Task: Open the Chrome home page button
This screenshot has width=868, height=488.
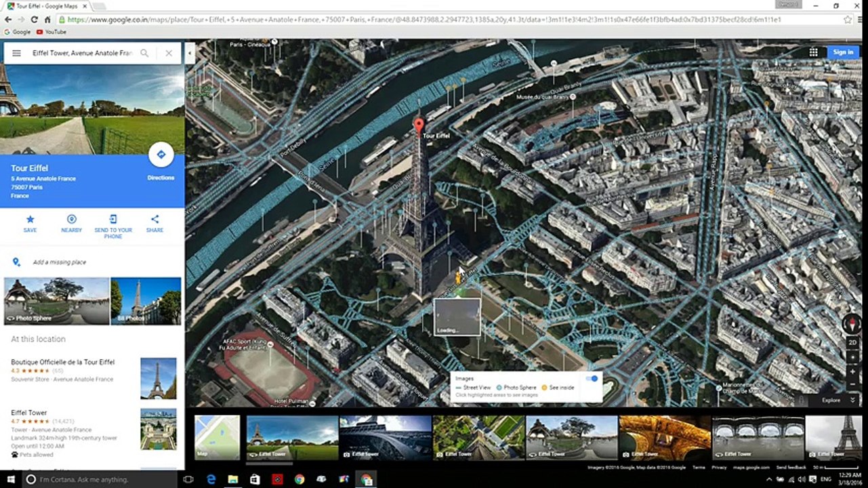Action: 47,20
